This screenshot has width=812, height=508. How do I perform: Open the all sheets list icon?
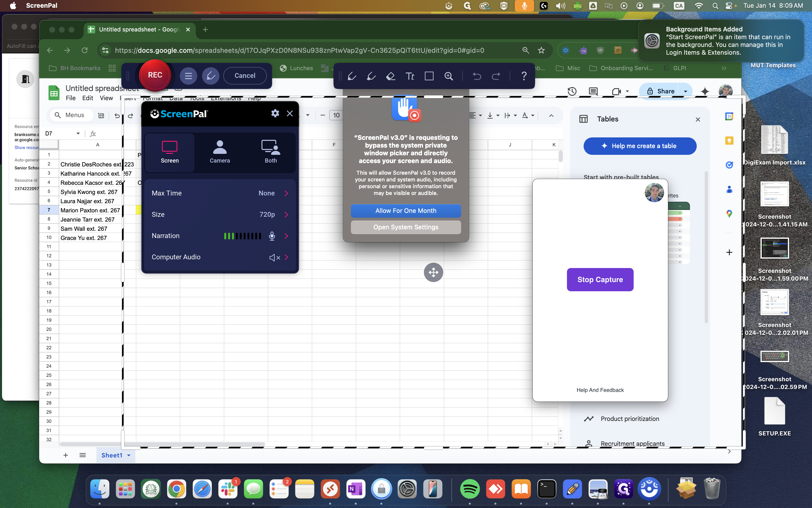(83, 455)
